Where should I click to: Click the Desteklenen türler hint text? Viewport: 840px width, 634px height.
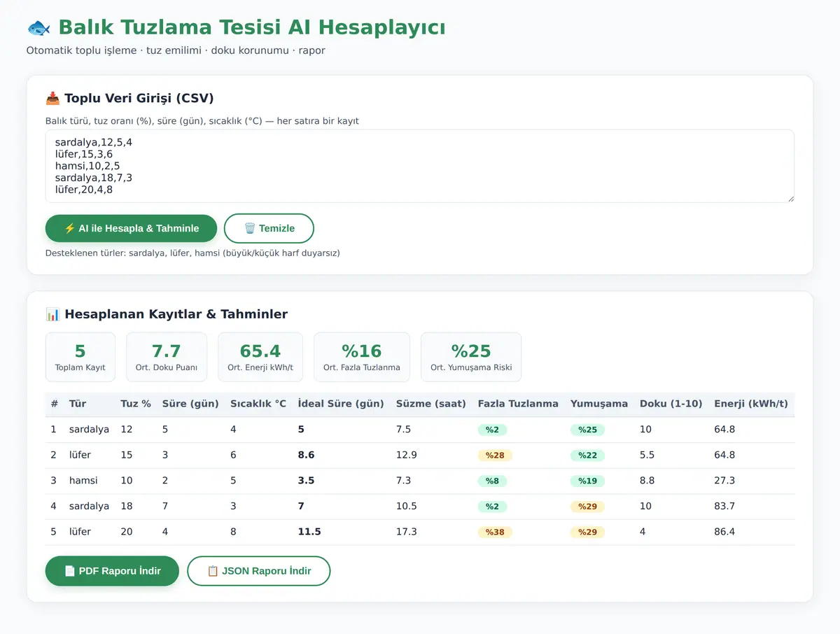click(192, 253)
